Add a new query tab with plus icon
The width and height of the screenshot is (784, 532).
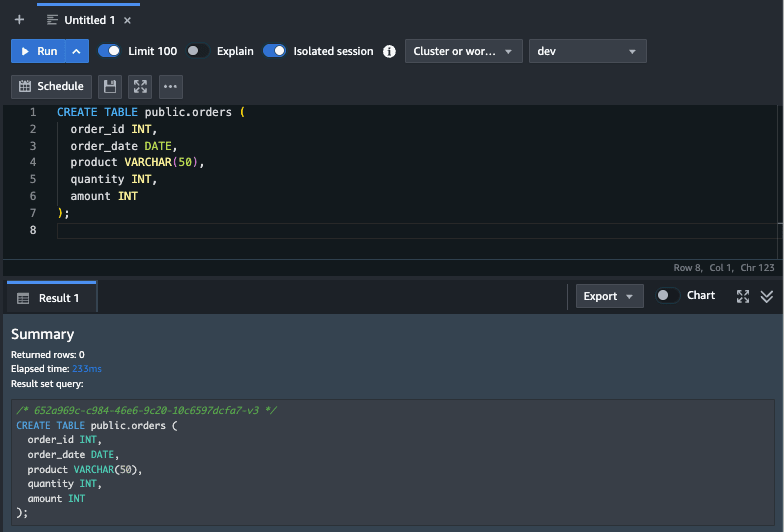click(x=20, y=20)
